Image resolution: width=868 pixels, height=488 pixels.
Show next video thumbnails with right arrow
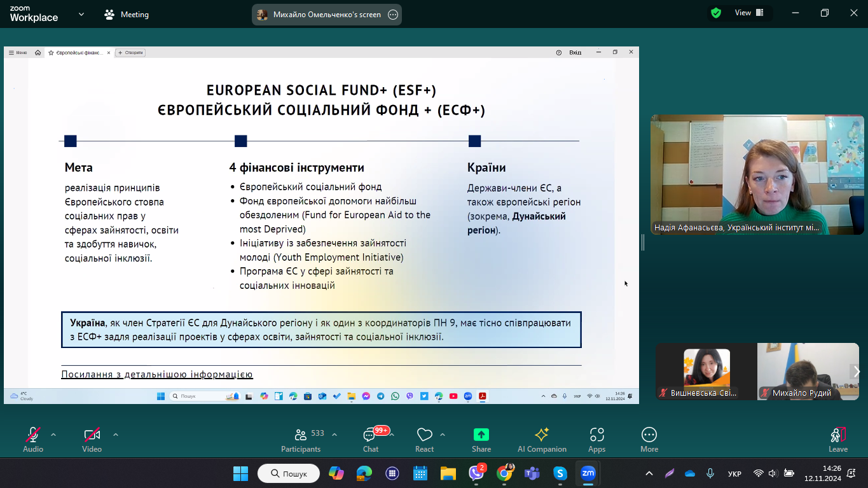point(856,372)
